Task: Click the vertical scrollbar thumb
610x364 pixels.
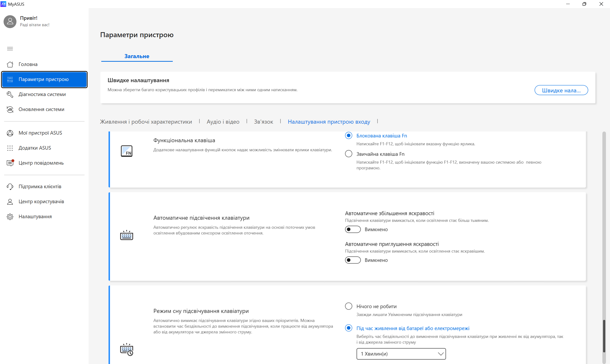Action: coord(604,336)
